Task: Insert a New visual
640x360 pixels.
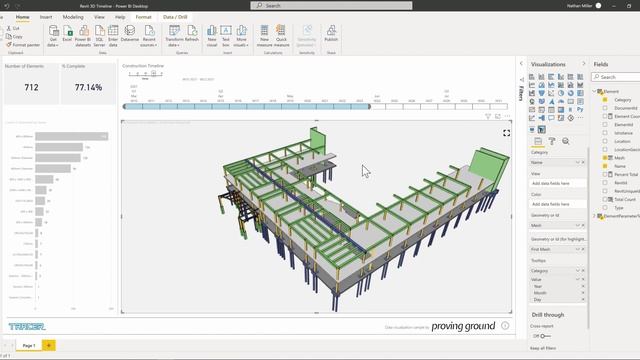Action: click(212, 36)
